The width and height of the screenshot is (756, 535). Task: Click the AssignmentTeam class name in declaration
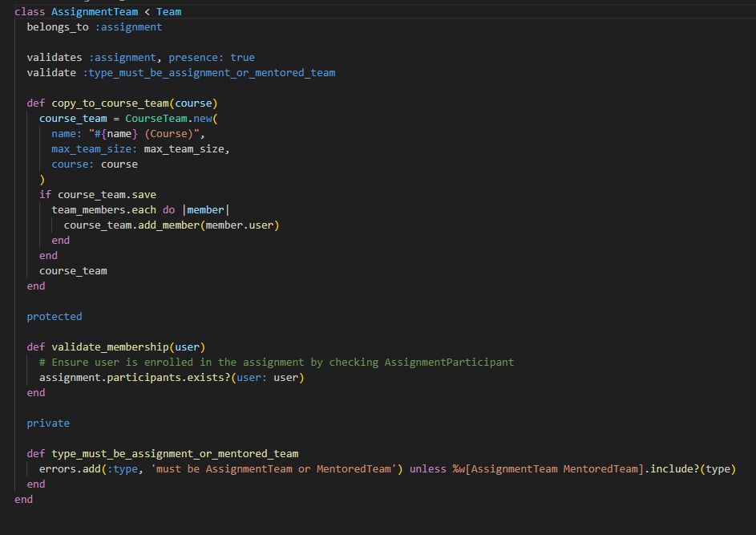95,12
